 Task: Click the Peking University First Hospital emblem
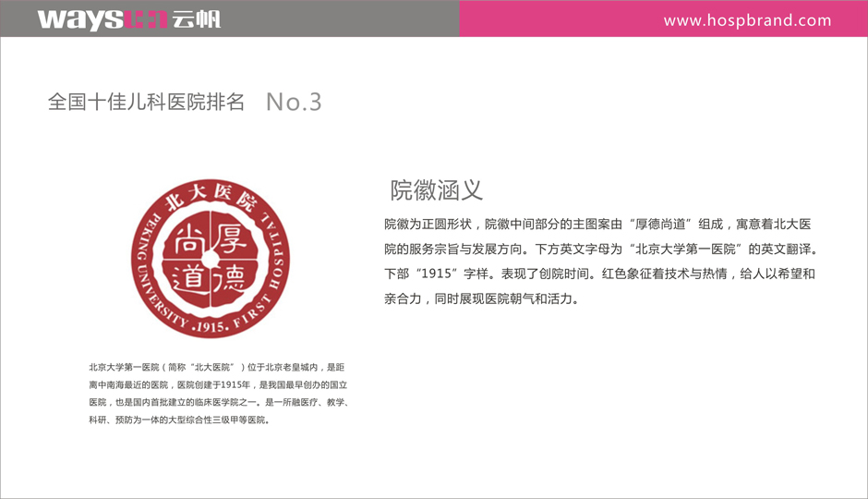click(x=211, y=258)
